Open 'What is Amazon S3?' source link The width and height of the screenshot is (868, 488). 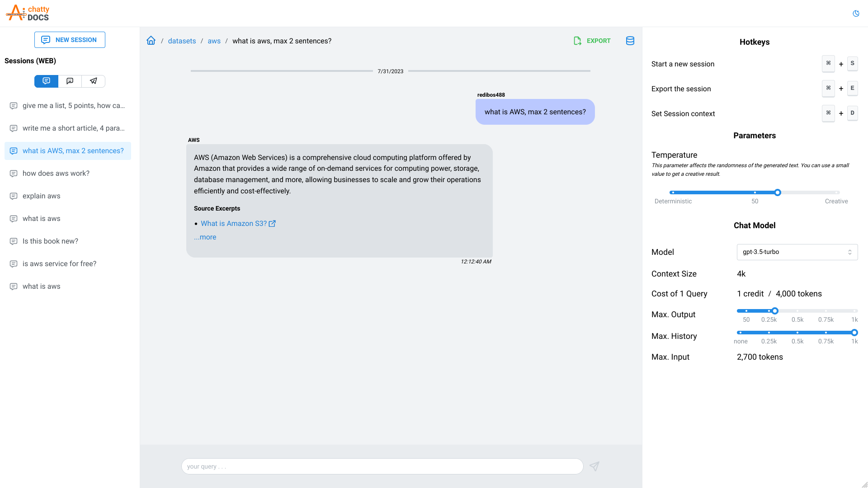[234, 224]
